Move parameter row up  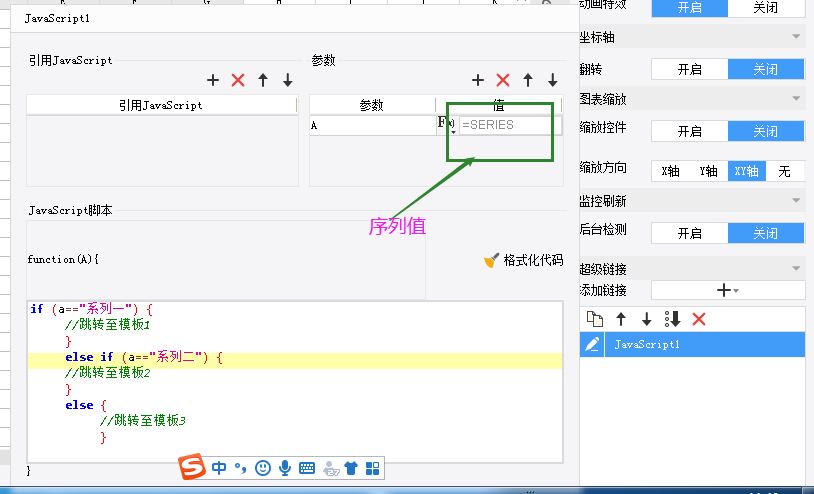click(528, 80)
